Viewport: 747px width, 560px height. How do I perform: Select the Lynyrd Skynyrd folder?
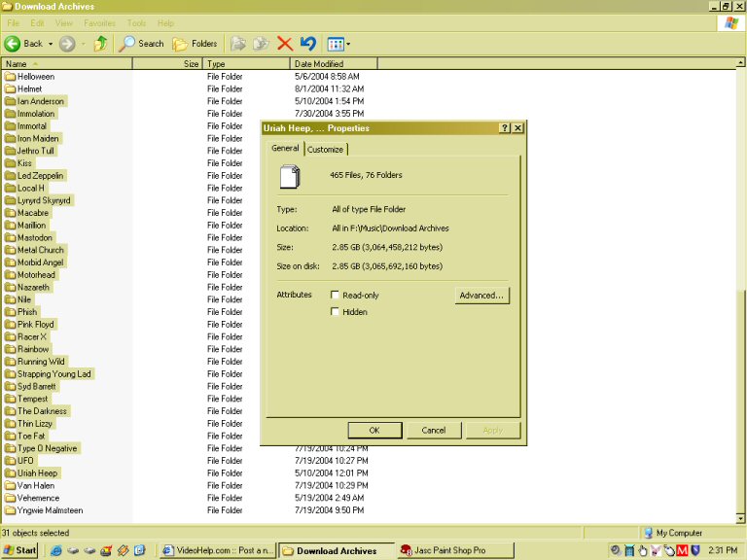pos(38,200)
